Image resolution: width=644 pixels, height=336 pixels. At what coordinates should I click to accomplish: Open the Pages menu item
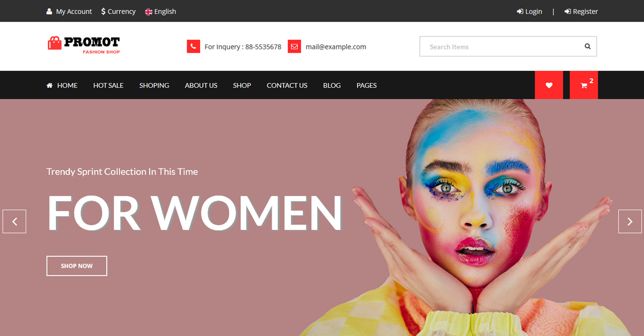coord(367,85)
